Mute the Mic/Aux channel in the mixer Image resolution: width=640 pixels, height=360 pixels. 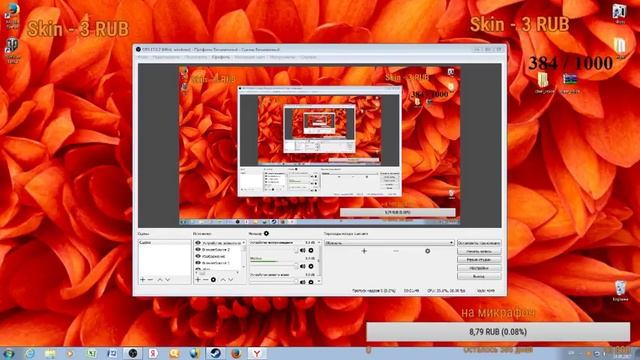pos(303,266)
